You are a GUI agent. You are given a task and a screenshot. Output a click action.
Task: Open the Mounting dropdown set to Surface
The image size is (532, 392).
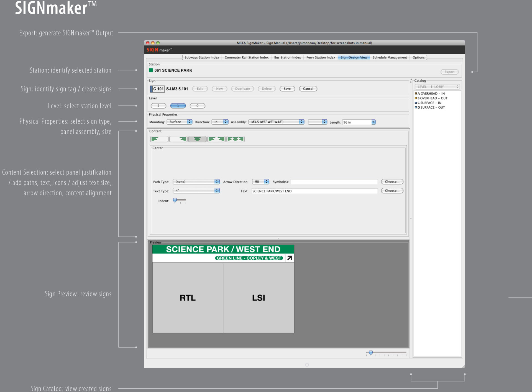tap(179, 122)
